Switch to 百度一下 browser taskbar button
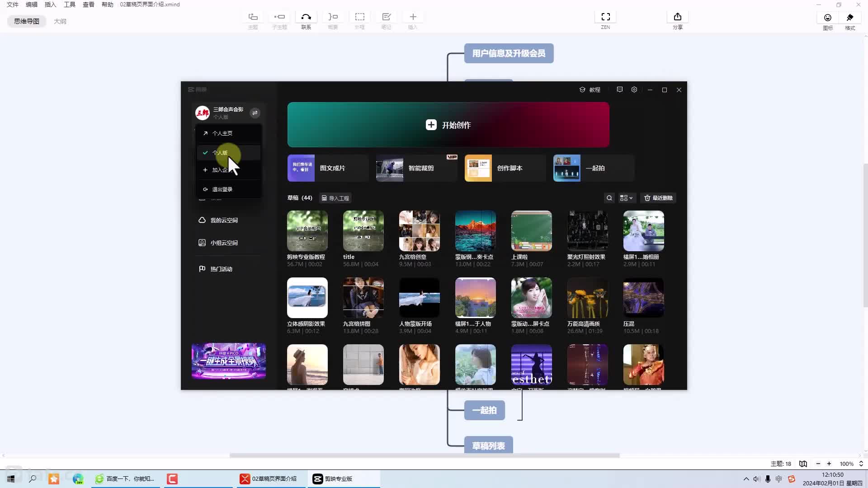 click(x=126, y=479)
